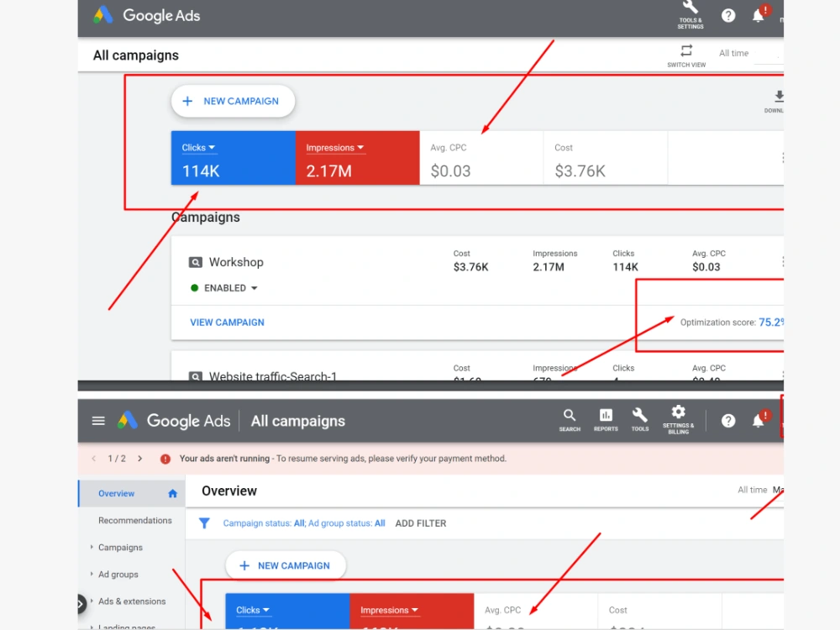Click Google Ads logo in lower header
Image resolution: width=840 pixels, height=630 pixels.
coord(128,421)
